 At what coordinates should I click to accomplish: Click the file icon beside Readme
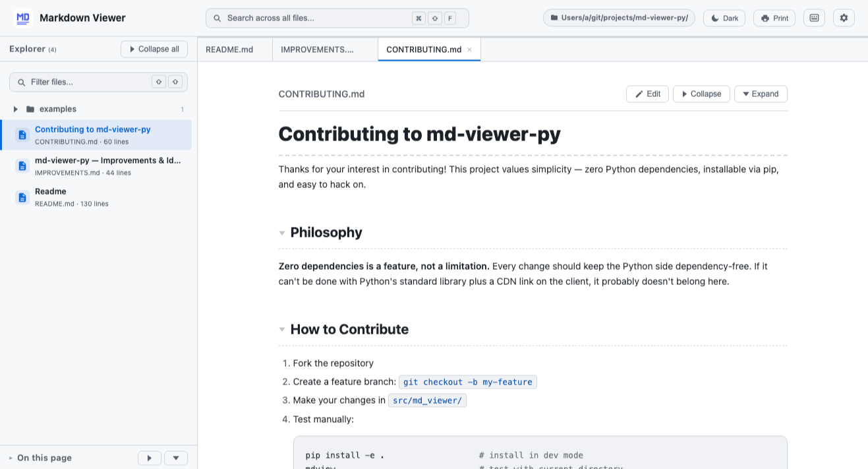tap(22, 196)
